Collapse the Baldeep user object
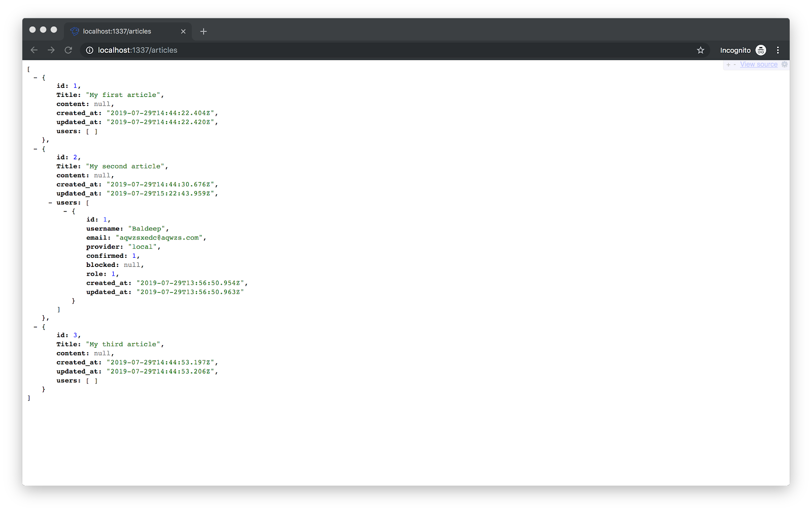 (65, 211)
